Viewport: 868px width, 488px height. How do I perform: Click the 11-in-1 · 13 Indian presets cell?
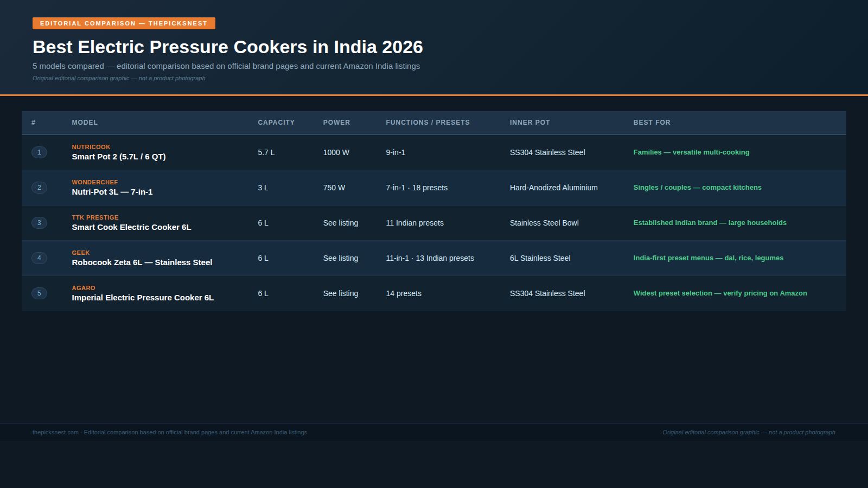tap(430, 258)
